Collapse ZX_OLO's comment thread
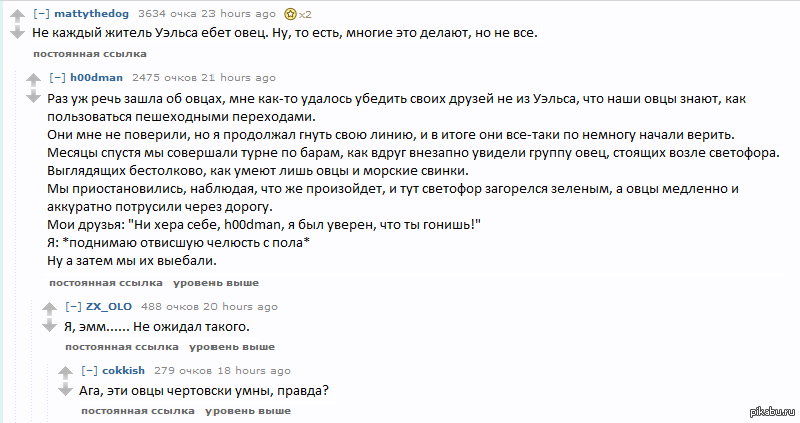Screen dimensions: 800x423 pyautogui.click(x=73, y=306)
